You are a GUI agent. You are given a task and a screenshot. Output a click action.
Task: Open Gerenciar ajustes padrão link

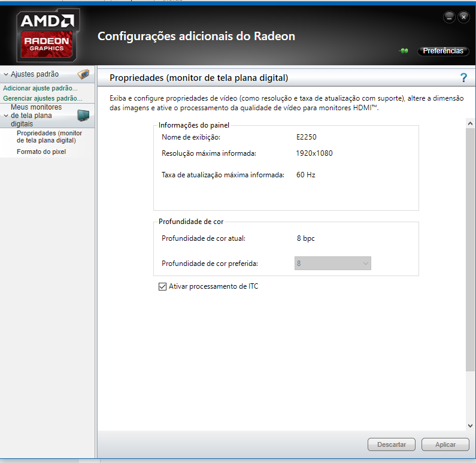[43, 98]
